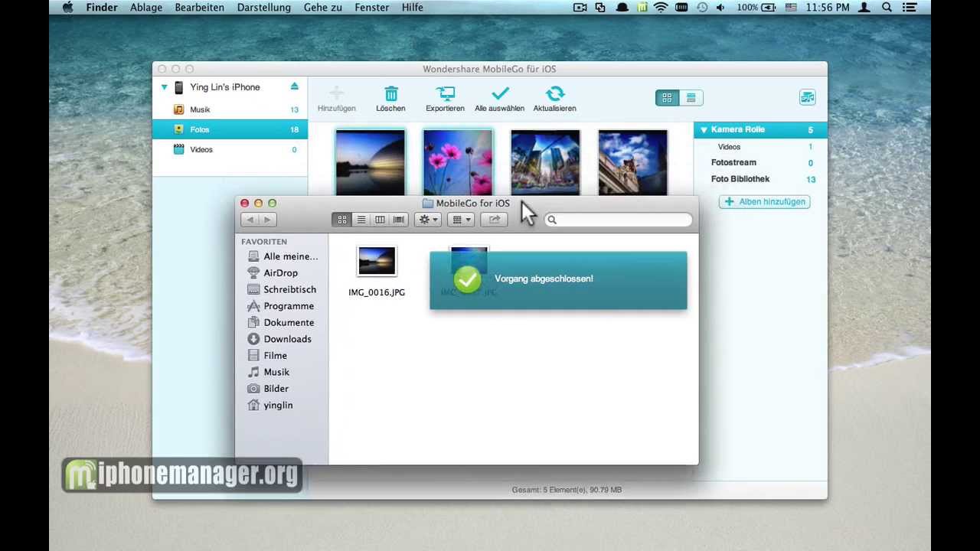Screen dimensions: 980x551
Task: Click the Wi-Fi status icon
Action: (x=661, y=8)
